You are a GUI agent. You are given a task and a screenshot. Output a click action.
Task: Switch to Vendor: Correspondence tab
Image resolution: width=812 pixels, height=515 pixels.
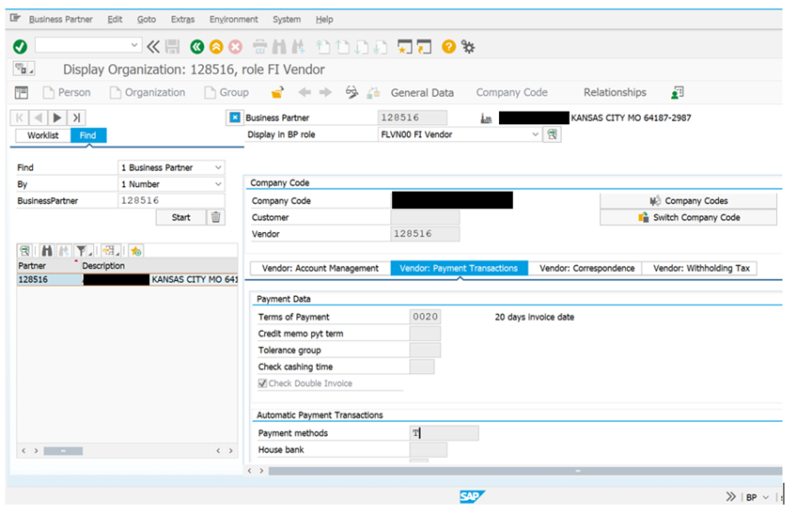pos(586,268)
